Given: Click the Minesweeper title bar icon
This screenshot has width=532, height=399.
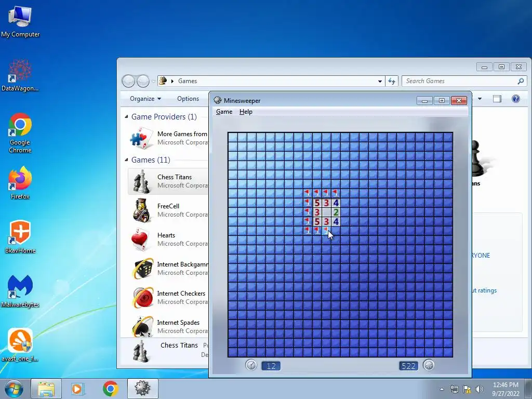Looking at the screenshot, I should 218,100.
